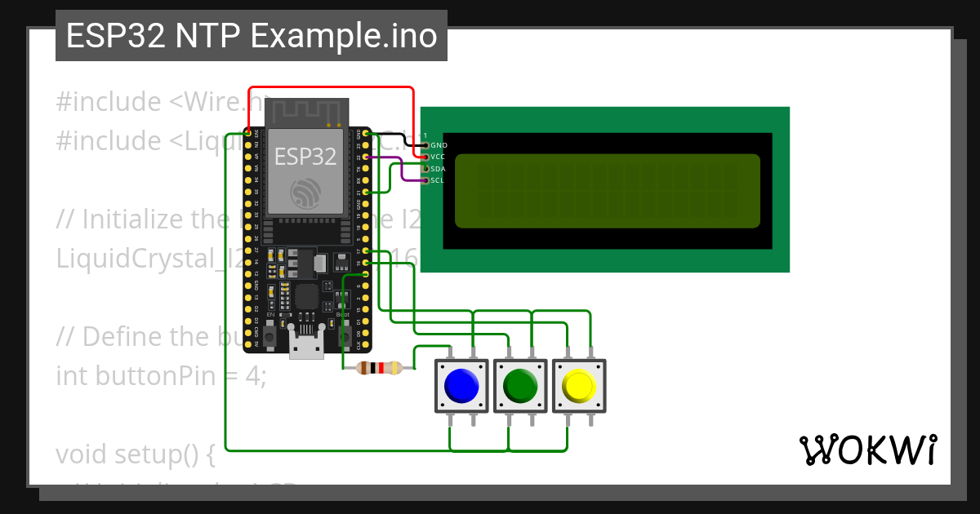Click the Wokwi logo
Viewport: 980px width, 514px height.
tap(869, 450)
